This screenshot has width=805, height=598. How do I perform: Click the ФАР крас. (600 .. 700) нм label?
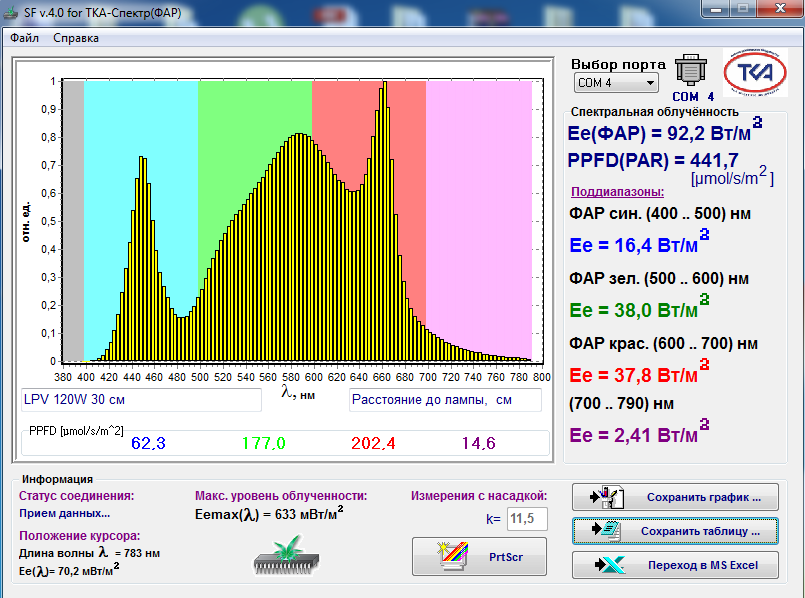coord(663,343)
